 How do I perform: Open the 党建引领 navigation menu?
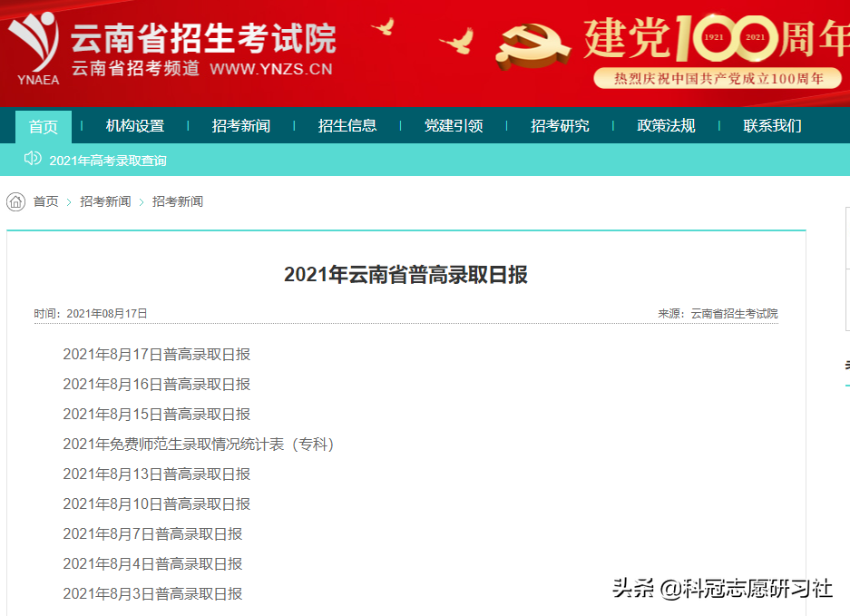(454, 126)
